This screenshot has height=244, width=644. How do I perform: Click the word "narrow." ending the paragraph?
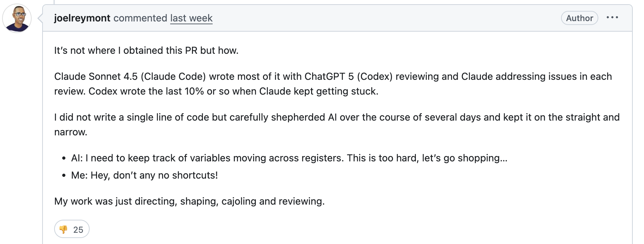(x=71, y=132)
